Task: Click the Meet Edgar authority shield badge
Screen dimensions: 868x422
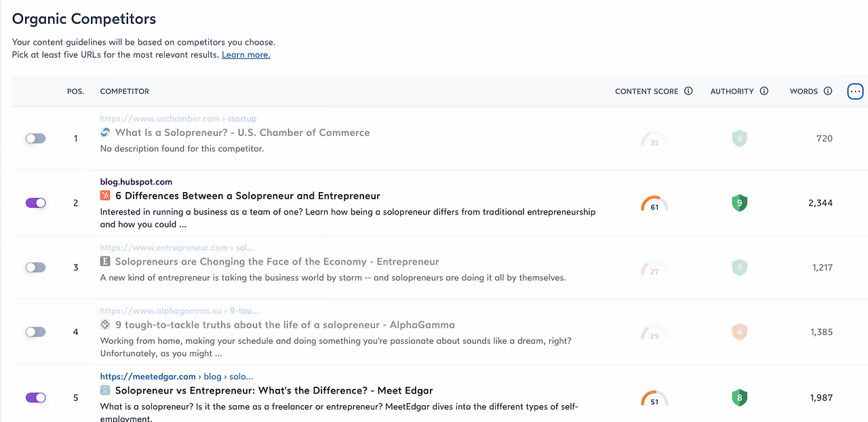Action: (739, 398)
